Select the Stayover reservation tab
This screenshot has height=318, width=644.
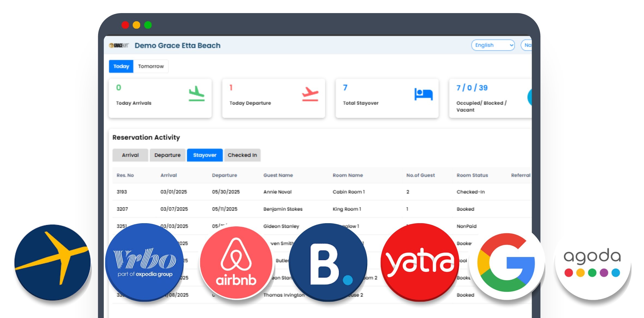point(205,155)
